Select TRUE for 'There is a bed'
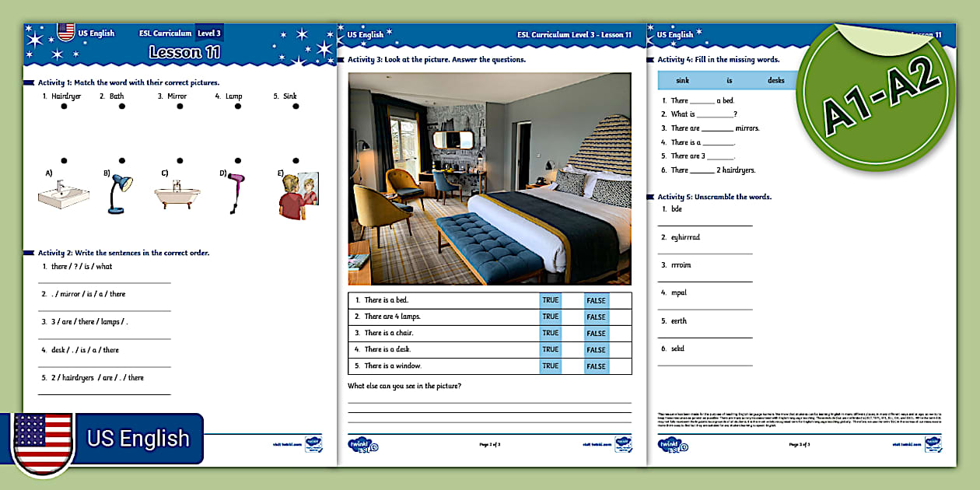980x490 pixels. point(551,300)
